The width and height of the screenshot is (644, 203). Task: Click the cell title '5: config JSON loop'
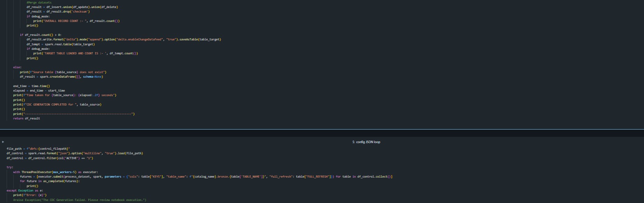point(366,142)
